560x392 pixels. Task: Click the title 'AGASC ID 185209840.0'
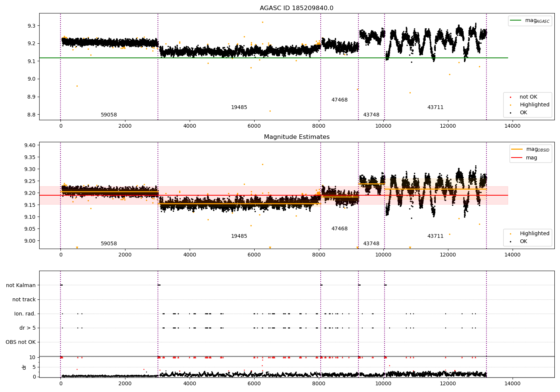[296, 8]
